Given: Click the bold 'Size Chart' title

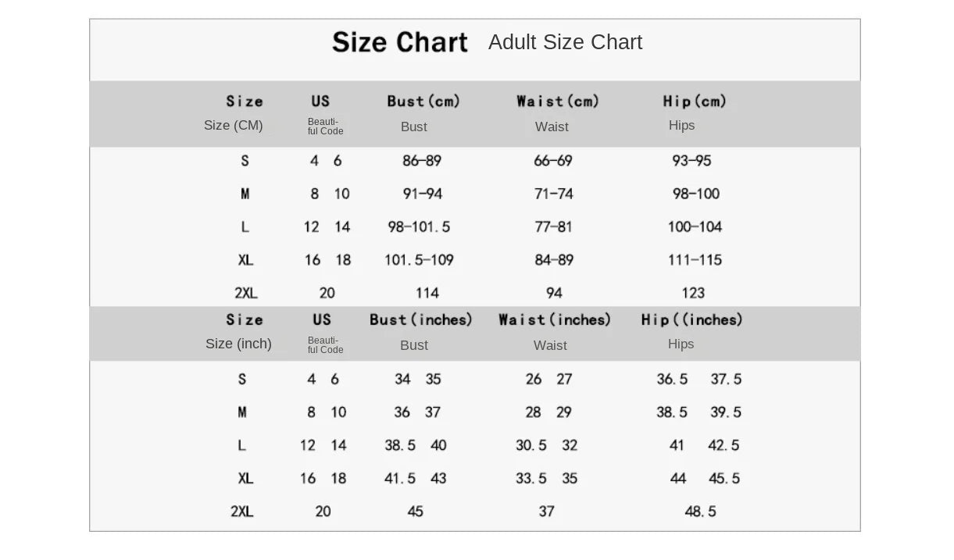Looking at the screenshot, I should (x=399, y=42).
